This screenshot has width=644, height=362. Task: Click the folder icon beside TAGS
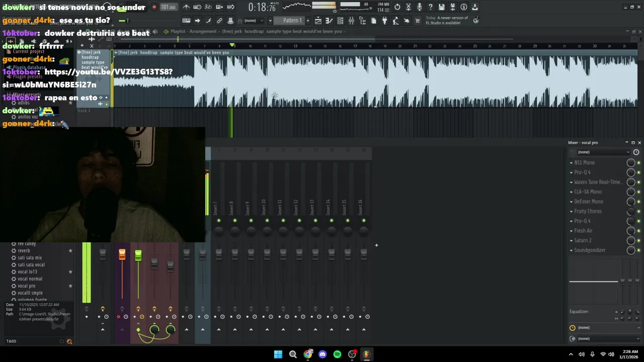point(62,341)
